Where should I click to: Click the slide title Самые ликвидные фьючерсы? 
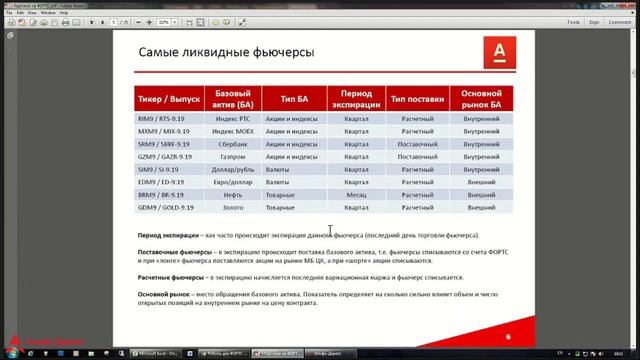point(227,52)
